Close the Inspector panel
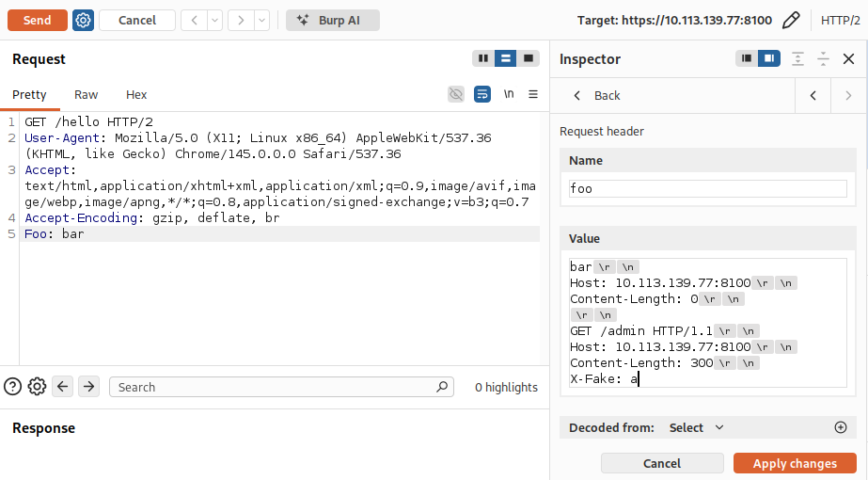Screen dimensions: 868x480 point(848,58)
